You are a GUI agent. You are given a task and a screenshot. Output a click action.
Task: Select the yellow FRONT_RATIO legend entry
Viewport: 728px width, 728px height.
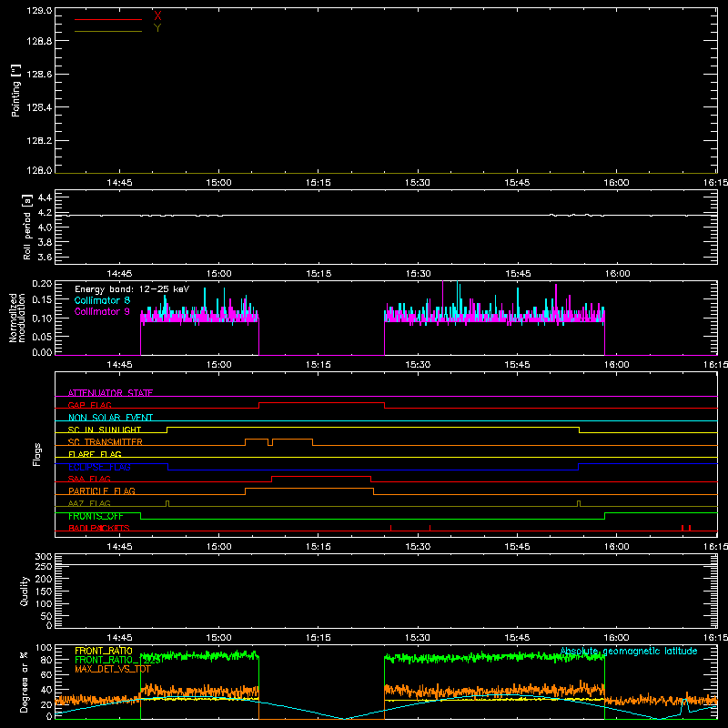pos(104,651)
